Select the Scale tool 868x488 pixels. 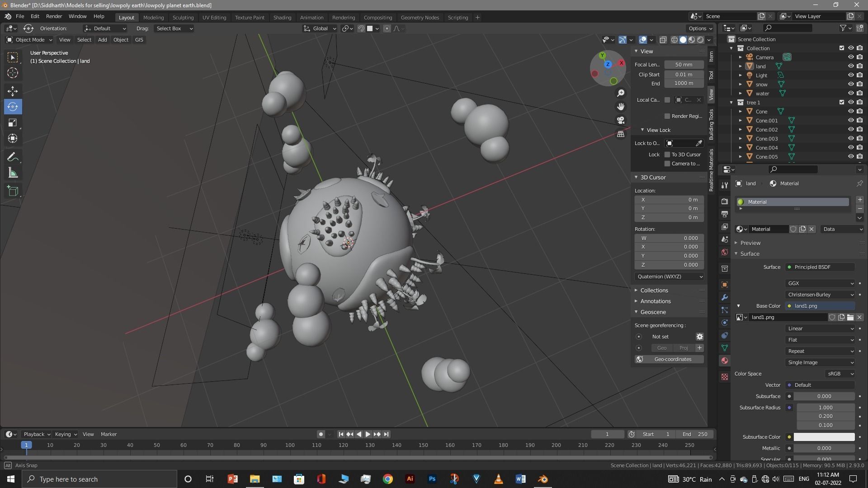tap(13, 122)
